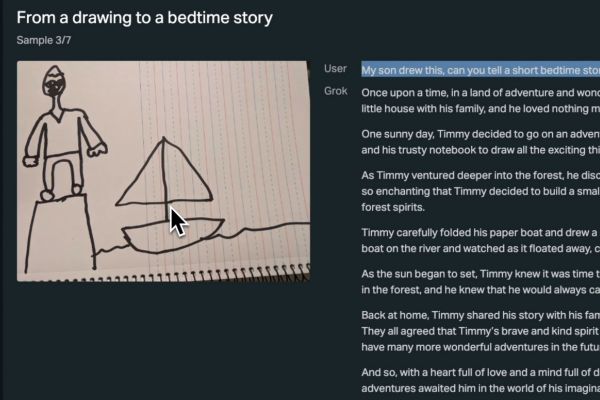Click the "Grok" speaker label

(x=336, y=91)
